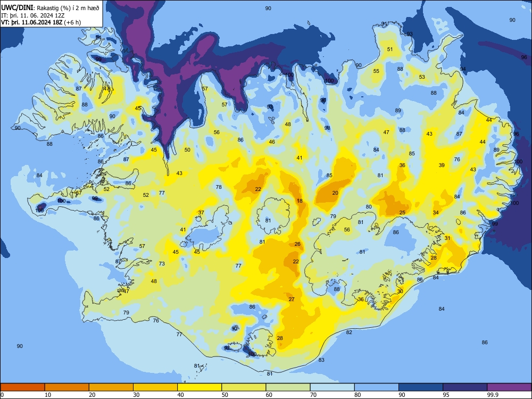
Task: Click the humidity value '46' on the map
Action: click(x=272, y=142)
